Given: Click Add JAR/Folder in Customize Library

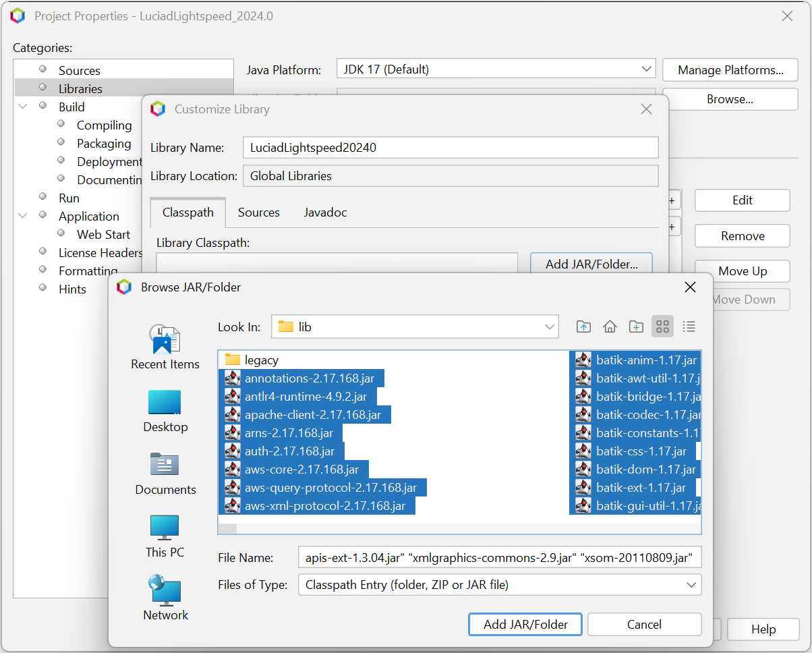Looking at the screenshot, I should (x=591, y=264).
